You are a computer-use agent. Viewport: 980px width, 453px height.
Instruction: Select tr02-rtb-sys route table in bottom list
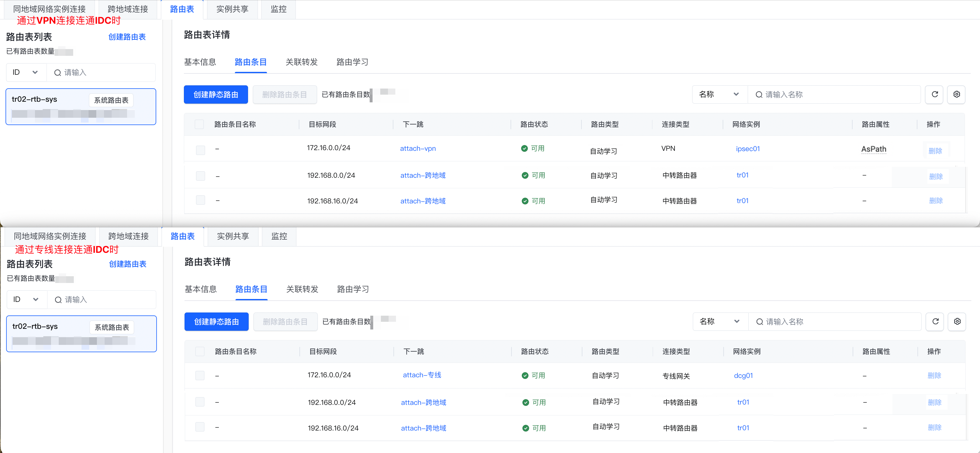82,334
